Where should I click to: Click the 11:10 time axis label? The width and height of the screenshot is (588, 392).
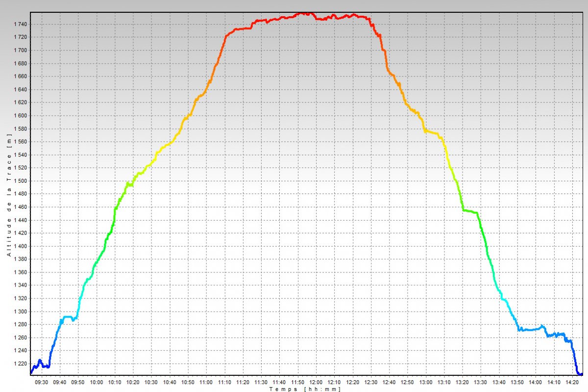[224, 382]
